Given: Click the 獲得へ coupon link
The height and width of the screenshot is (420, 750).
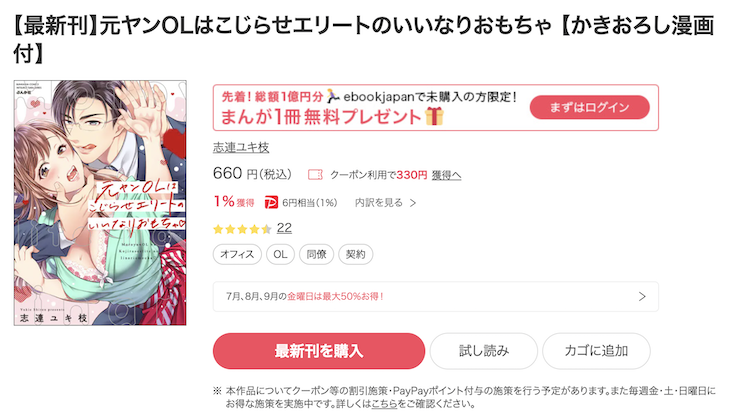Looking at the screenshot, I should [x=446, y=176].
